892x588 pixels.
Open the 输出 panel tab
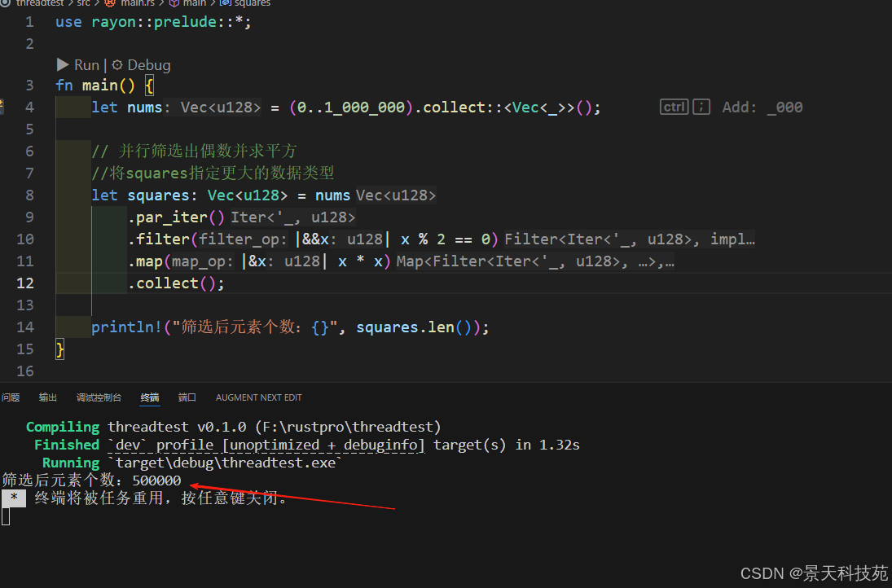tap(48, 397)
